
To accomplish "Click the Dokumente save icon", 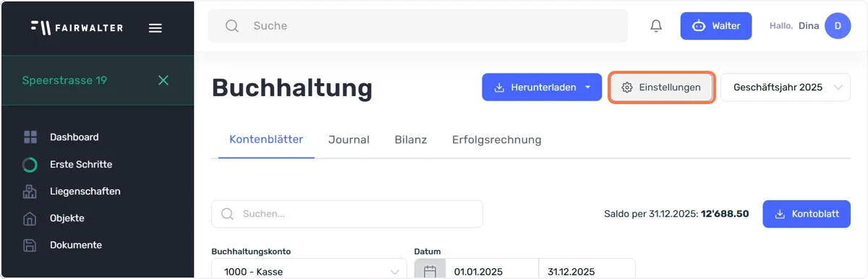I will point(30,245).
